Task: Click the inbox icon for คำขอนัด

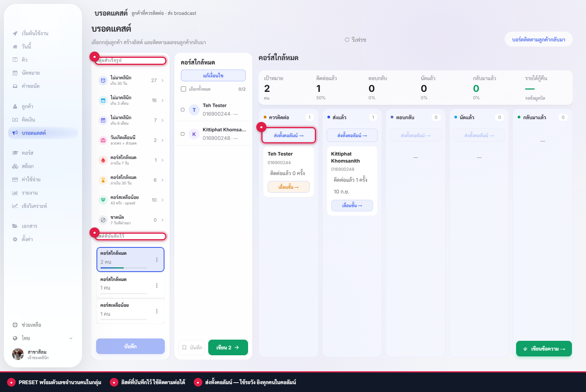Action: [x=15, y=86]
